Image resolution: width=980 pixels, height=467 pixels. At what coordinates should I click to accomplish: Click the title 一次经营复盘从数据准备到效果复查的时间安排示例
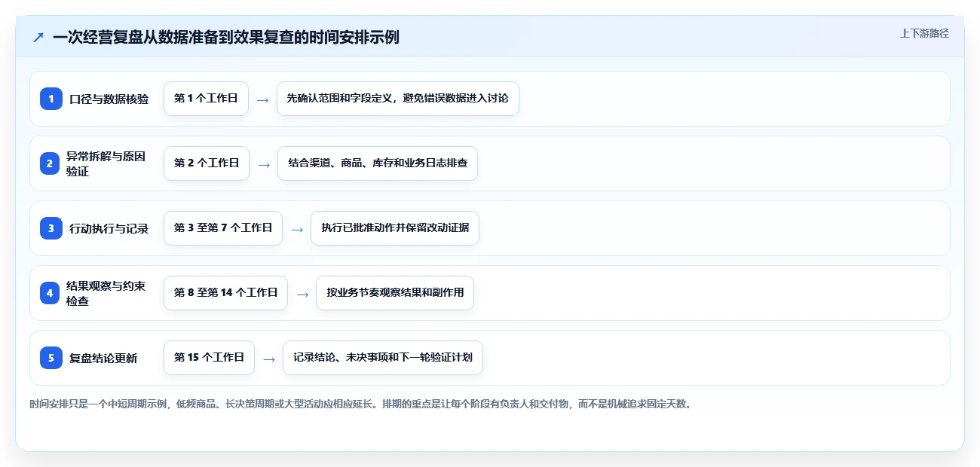[x=226, y=37]
